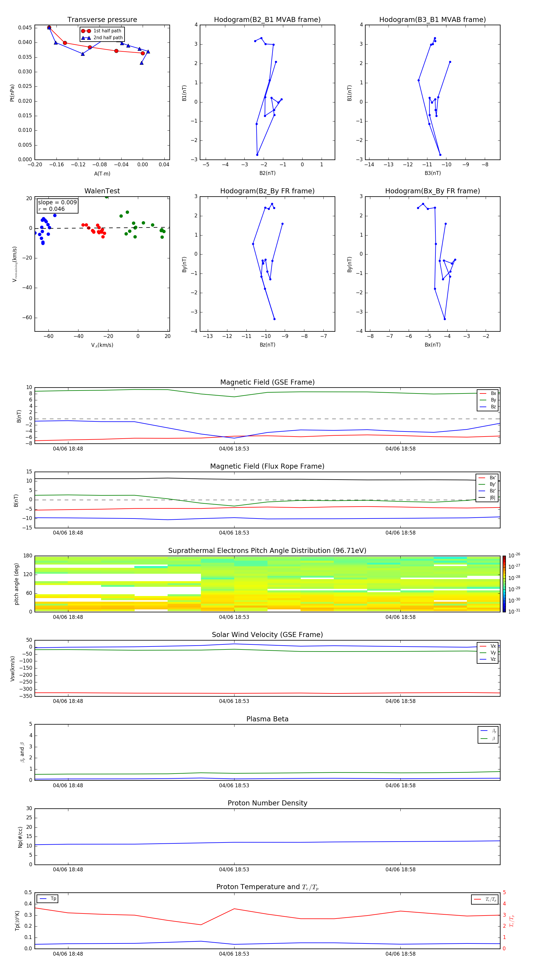Click the 'Plasma Beta' title
Viewport: 535px width, 980px height.
pos(267,719)
